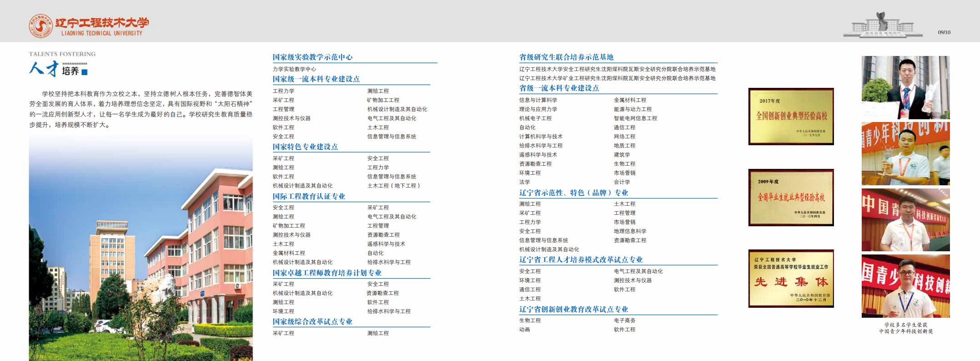Viewport: 980px width, 361px height.
Task: Click the entry 建筑学
Action: click(622, 155)
